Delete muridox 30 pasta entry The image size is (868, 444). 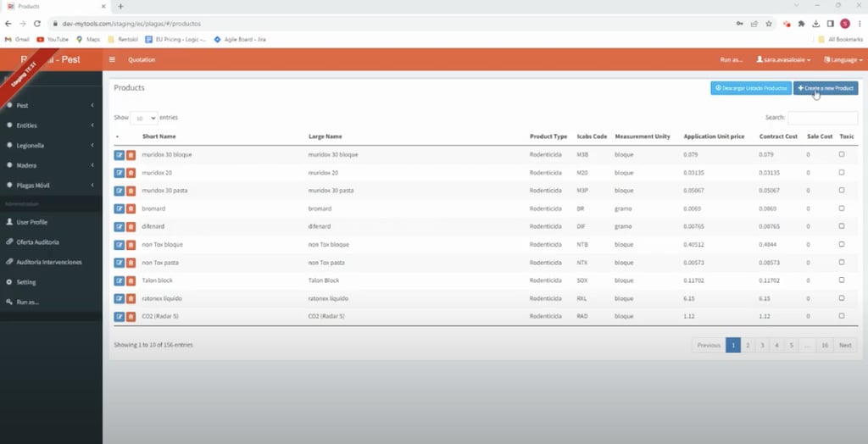coord(131,191)
